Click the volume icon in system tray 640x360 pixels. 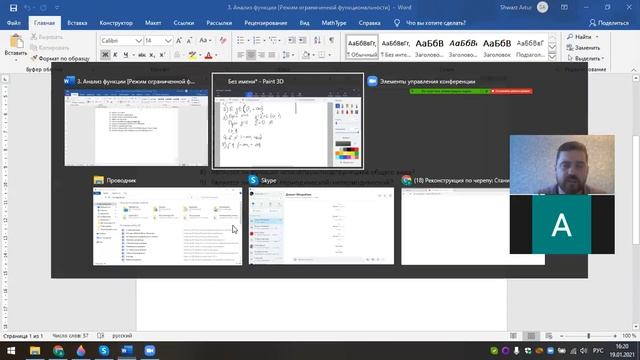(x=584, y=351)
